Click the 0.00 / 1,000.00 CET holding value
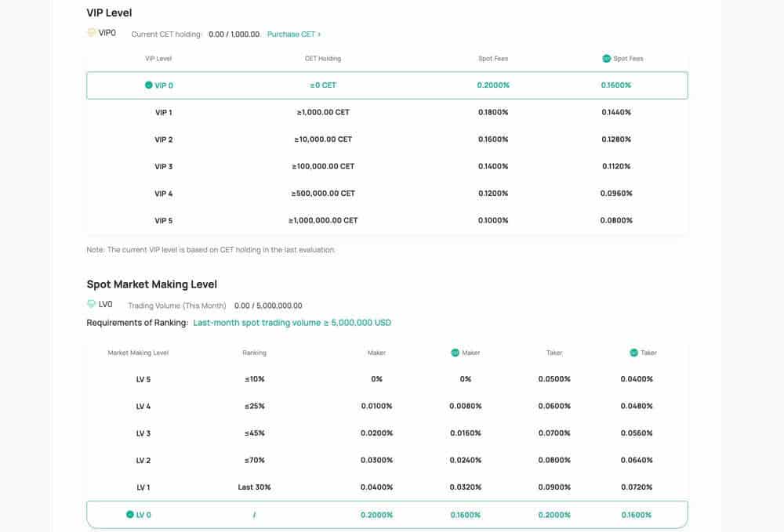 pyautogui.click(x=234, y=34)
